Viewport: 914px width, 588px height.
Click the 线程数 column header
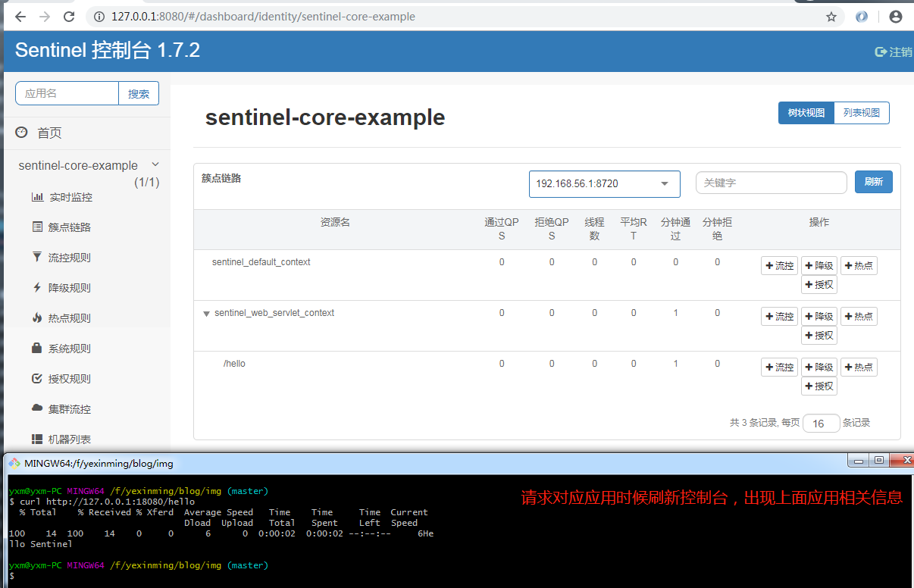594,229
